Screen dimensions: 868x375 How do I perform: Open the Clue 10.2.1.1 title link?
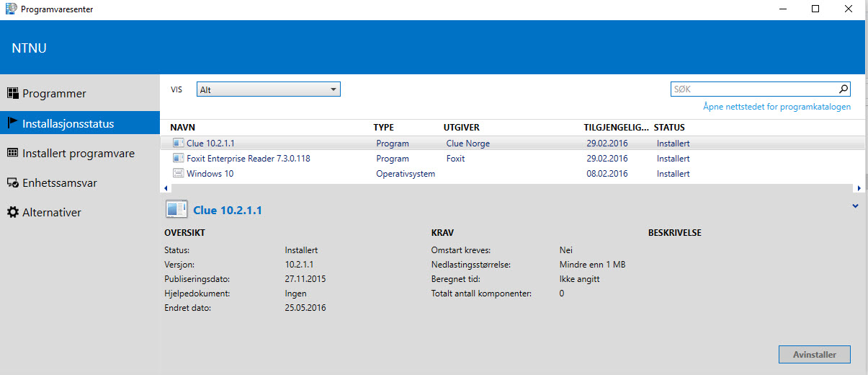coord(228,211)
